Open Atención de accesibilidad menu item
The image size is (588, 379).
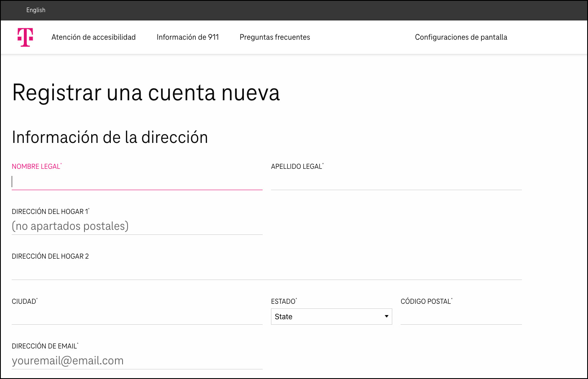[x=94, y=37]
